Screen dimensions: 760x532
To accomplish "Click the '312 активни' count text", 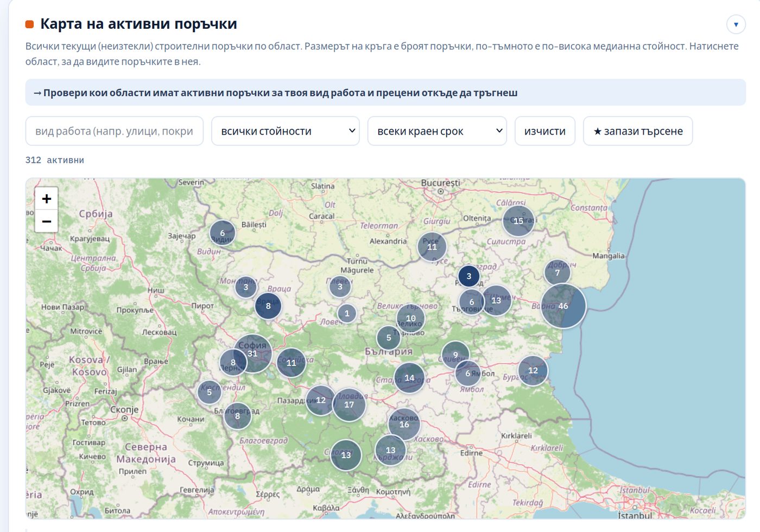I will (x=55, y=160).
